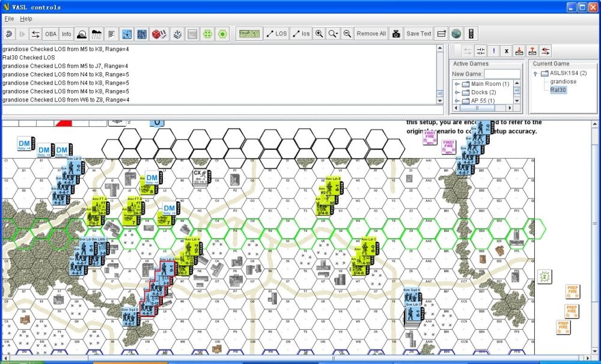Click the Remove All button
601x364 pixels.
[x=371, y=34]
